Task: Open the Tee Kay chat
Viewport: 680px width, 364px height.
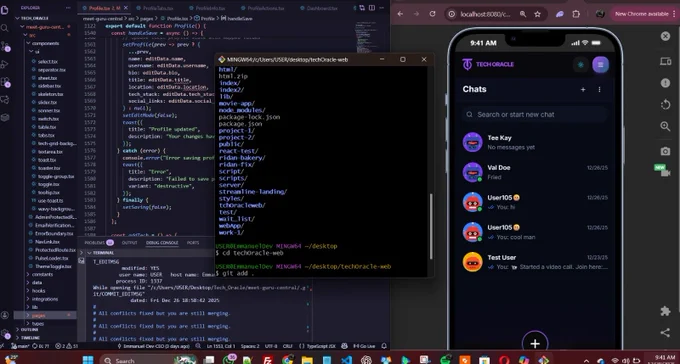Action: tap(534, 142)
